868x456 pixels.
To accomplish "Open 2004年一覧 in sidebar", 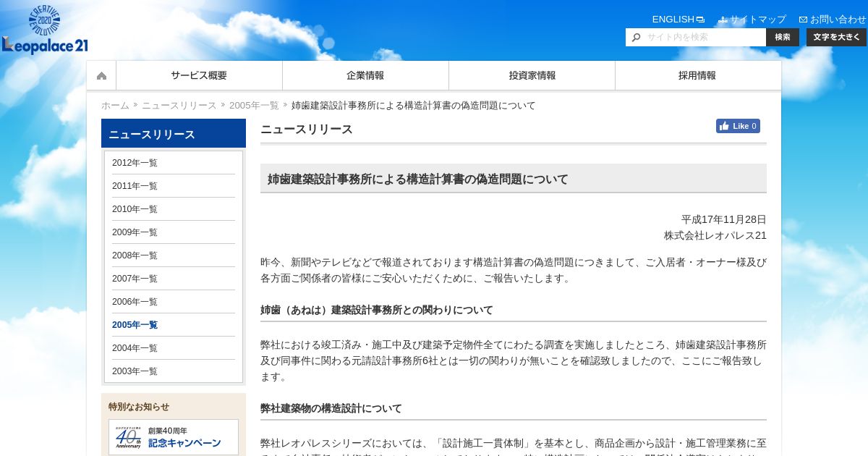I will [174, 348].
